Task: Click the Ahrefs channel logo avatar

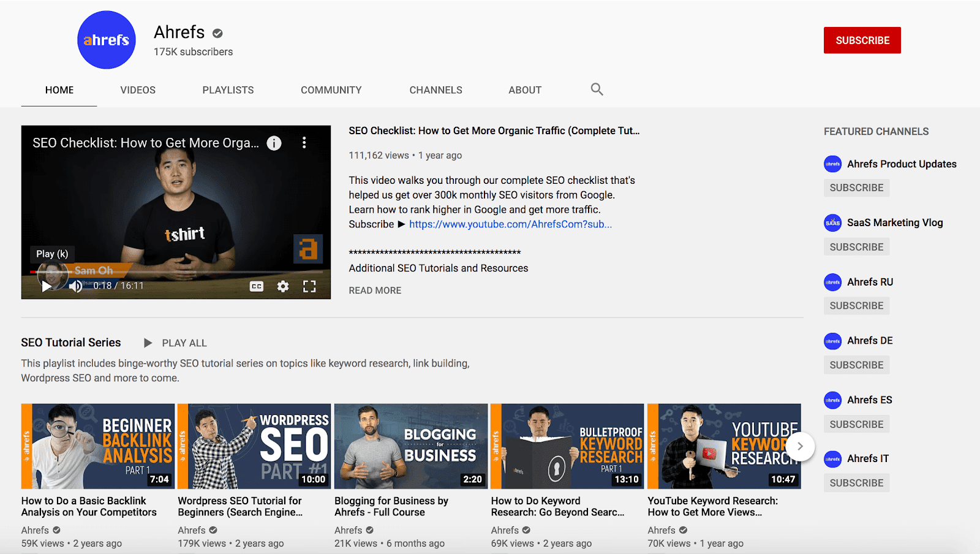Action: [x=107, y=40]
